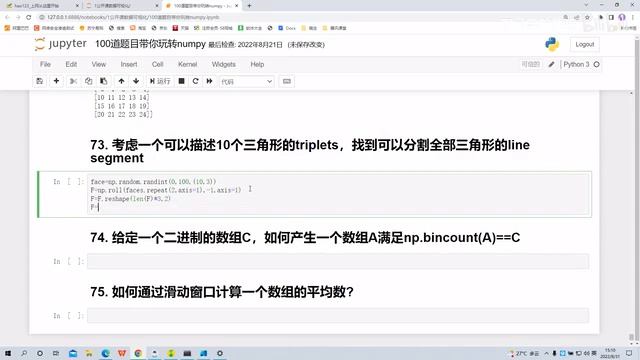The height and width of the screenshot is (360, 640).
Task: Open the Widgets menu
Action: point(223,64)
